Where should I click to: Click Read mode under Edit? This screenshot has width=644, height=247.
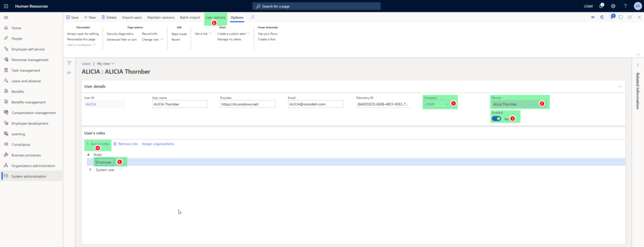click(179, 34)
